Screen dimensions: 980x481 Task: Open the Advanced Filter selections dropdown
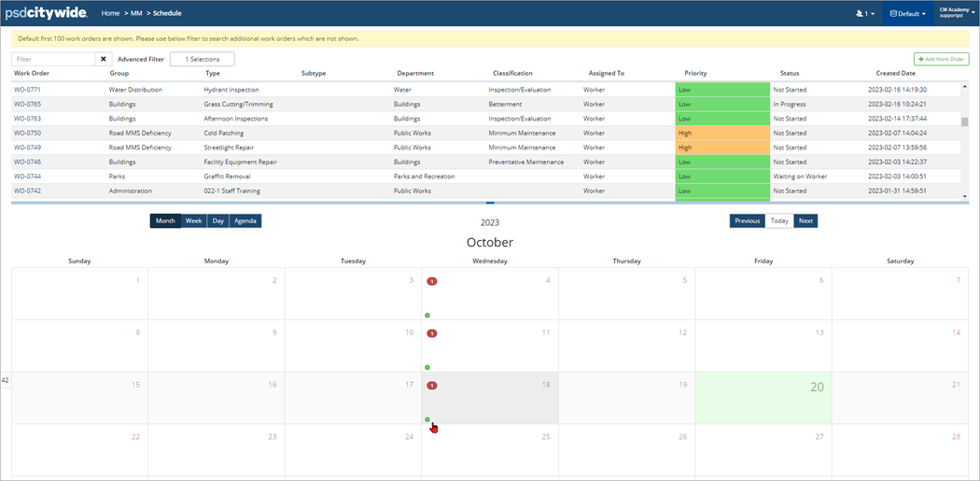point(202,59)
